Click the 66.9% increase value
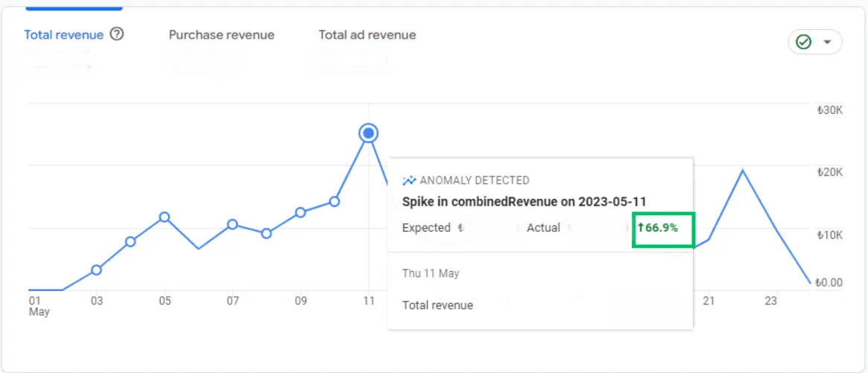This screenshot has width=868, height=373. (662, 228)
